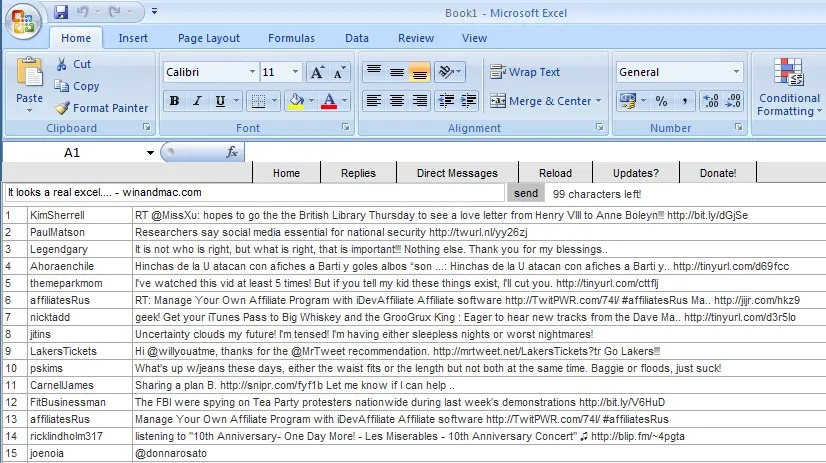Click Merge & Center
The width and height of the screenshot is (826, 463).
click(x=540, y=101)
